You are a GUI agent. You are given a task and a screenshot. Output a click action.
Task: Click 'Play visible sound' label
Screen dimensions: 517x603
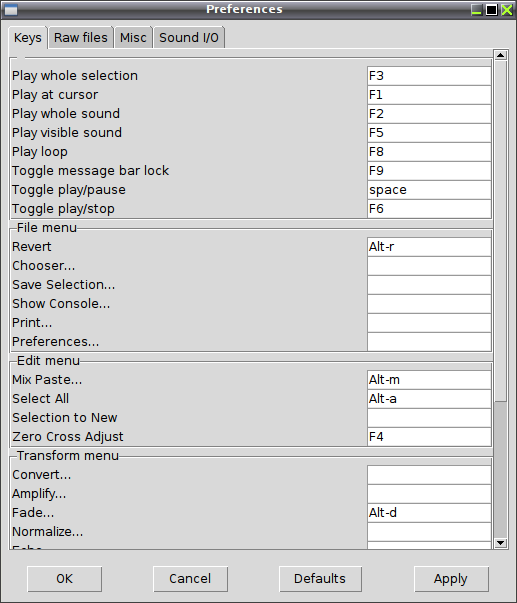click(x=67, y=133)
